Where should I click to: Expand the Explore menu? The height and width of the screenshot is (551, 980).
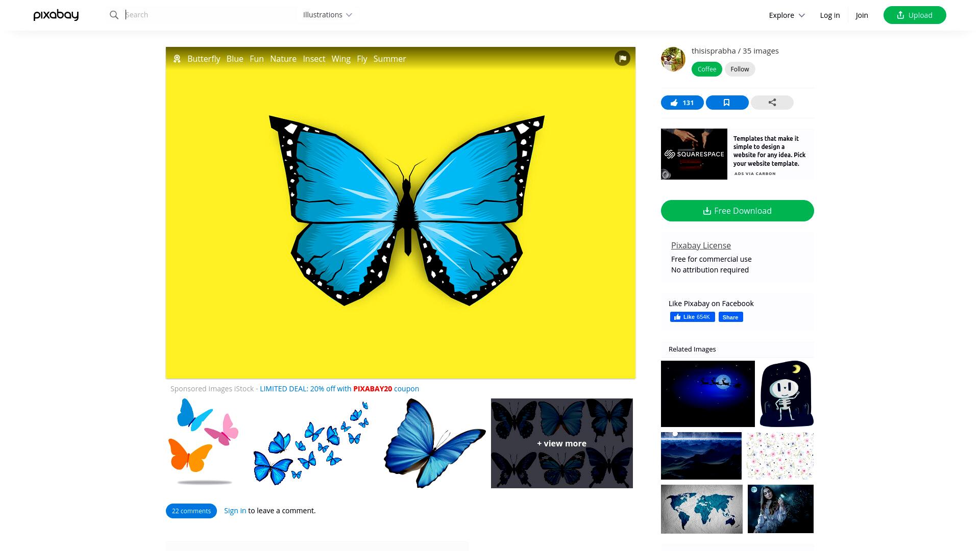tap(787, 15)
